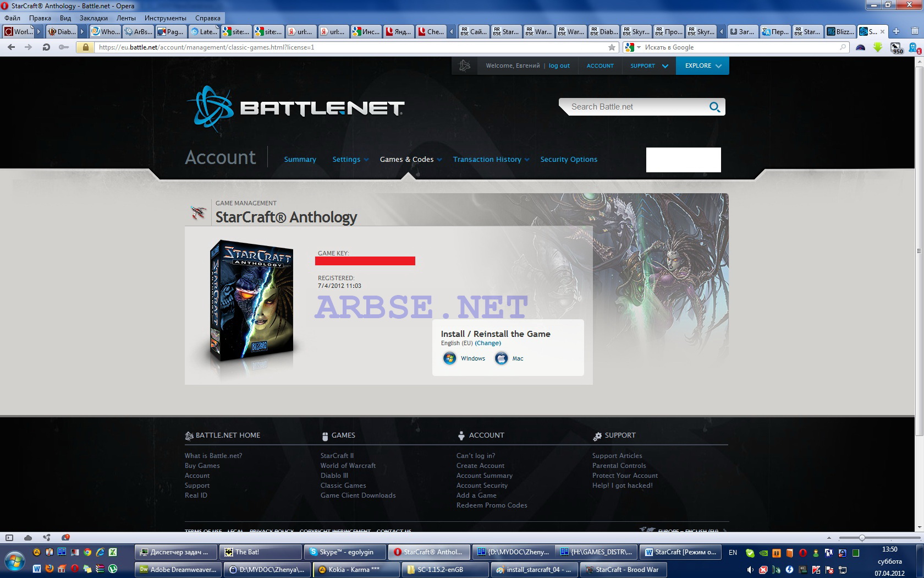The width and height of the screenshot is (924, 578).
Task: Open the Закладки menu
Action: click(x=94, y=18)
